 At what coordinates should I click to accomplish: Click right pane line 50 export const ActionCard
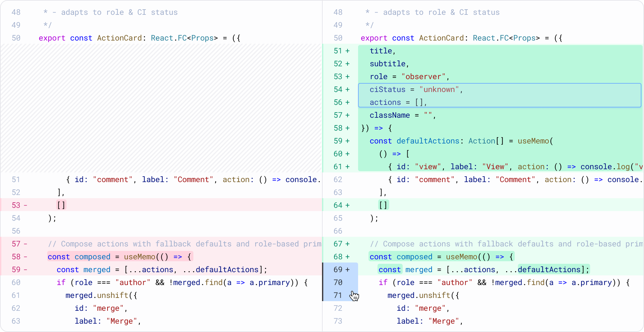(x=483, y=38)
